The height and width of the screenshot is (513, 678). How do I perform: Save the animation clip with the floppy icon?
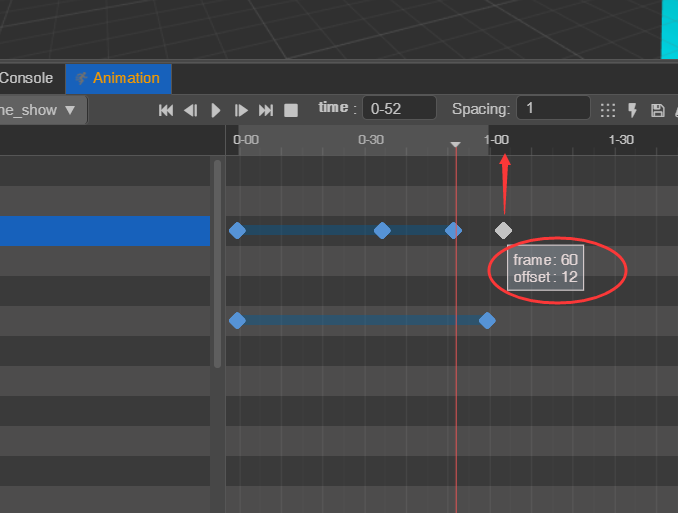coord(658,110)
